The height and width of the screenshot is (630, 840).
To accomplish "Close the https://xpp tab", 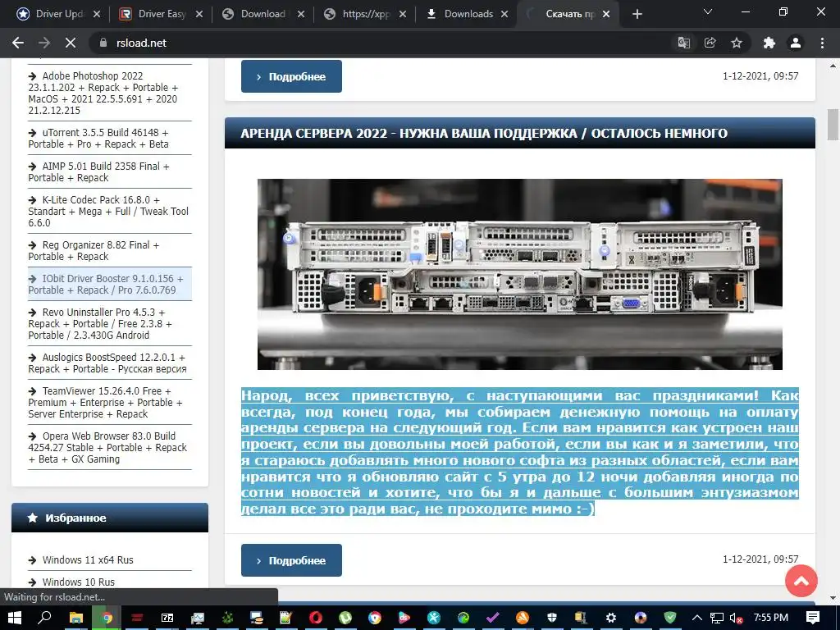I will (x=402, y=14).
